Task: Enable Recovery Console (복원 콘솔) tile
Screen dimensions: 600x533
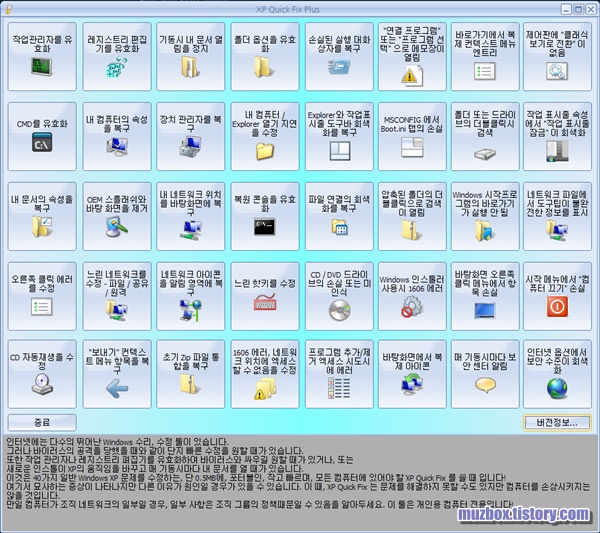Action: point(265,216)
